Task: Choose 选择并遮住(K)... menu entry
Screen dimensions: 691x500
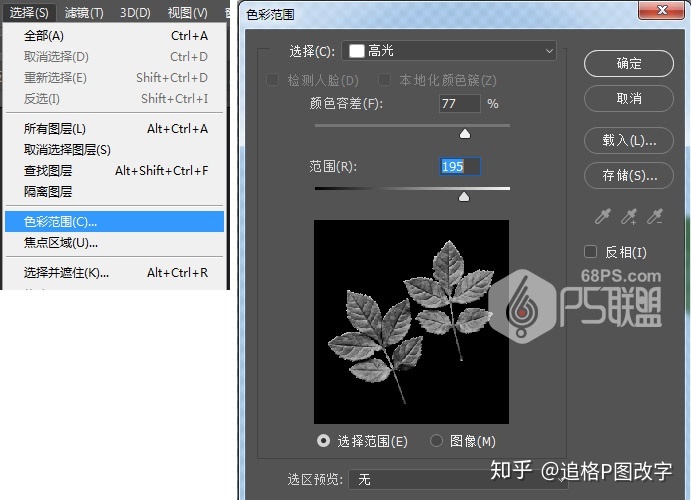Action: (115, 273)
